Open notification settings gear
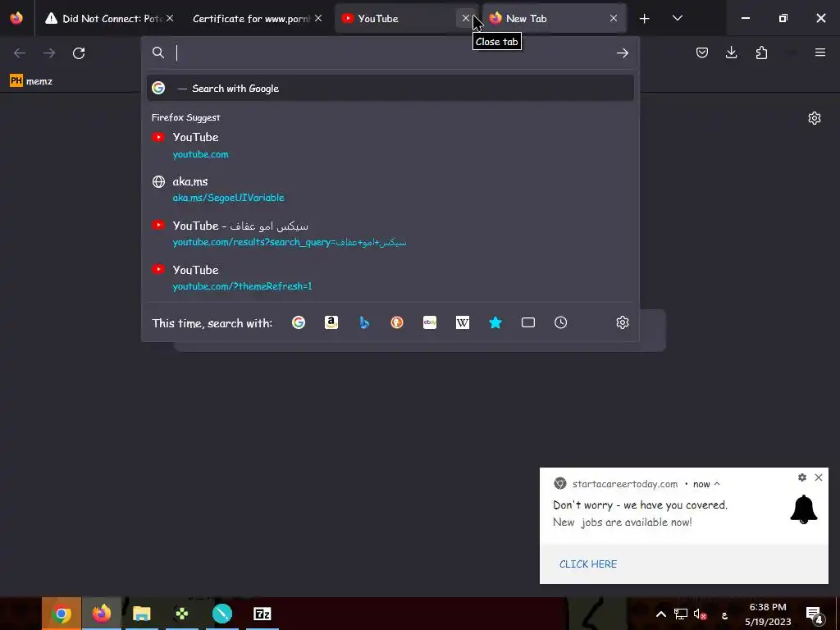Viewport: 840px width, 630px height. 802,477
